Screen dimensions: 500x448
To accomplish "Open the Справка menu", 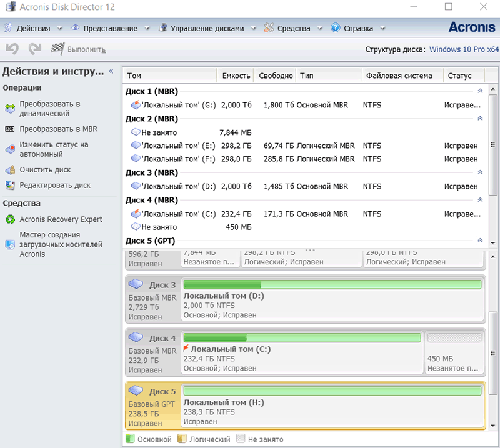I will tap(358, 28).
